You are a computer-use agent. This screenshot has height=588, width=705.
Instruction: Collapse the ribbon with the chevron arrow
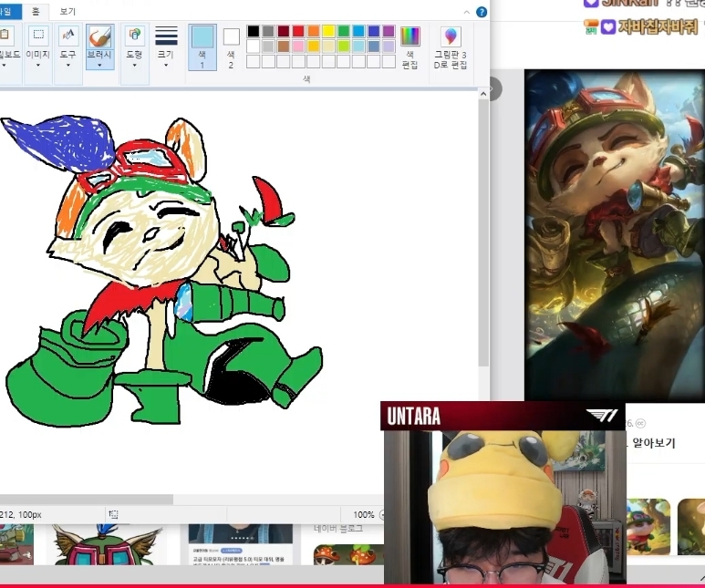(467, 12)
